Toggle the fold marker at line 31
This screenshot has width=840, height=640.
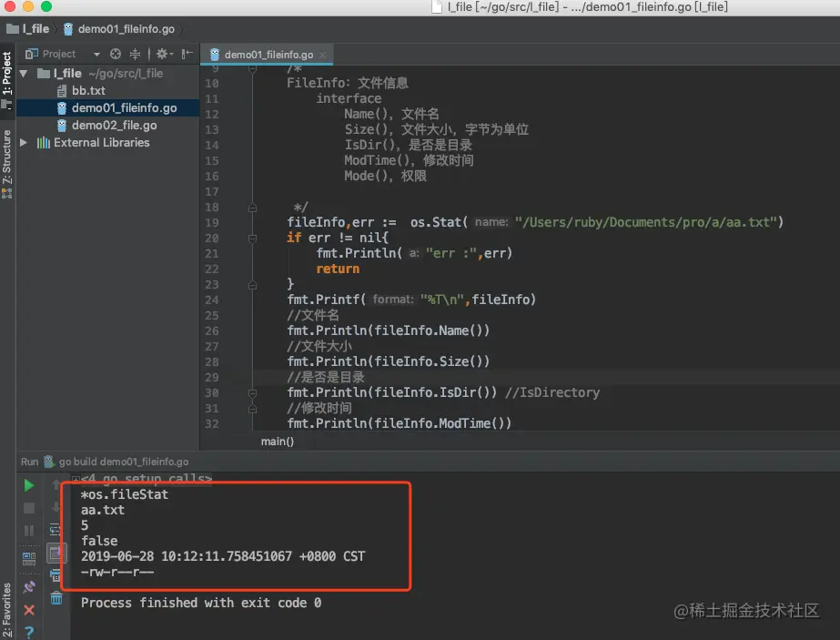pyautogui.click(x=252, y=409)
